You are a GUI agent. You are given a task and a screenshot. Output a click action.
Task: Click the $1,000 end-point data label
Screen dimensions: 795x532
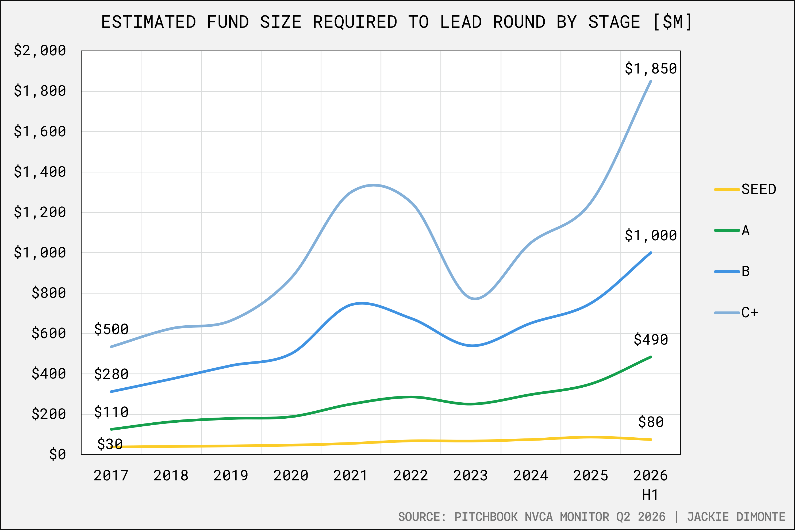[x=651, y=235]
